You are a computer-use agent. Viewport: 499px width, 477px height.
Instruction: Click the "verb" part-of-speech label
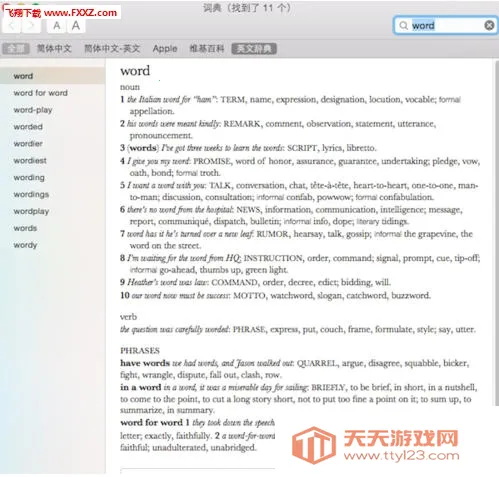(x=128, y=317)
